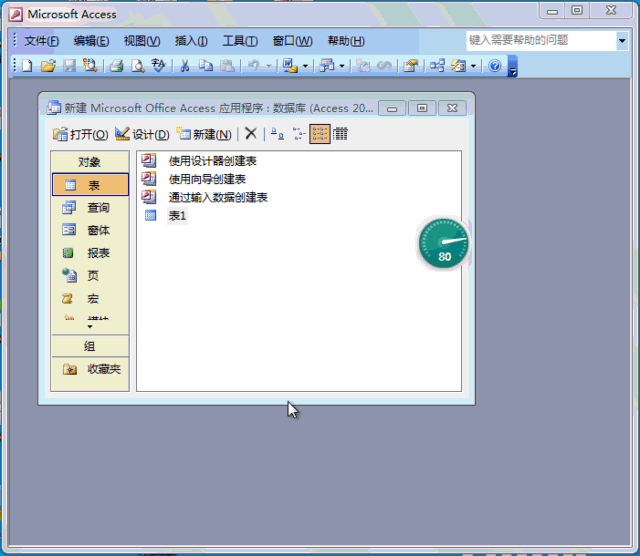Open the 帮助(H) menu
Screen dimensions: 640x556
[x=346, y=41]
